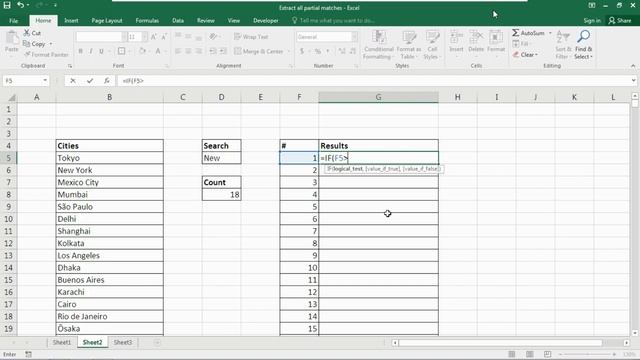
Task: Click the Fill Color bucket icon
Action: 142,51
